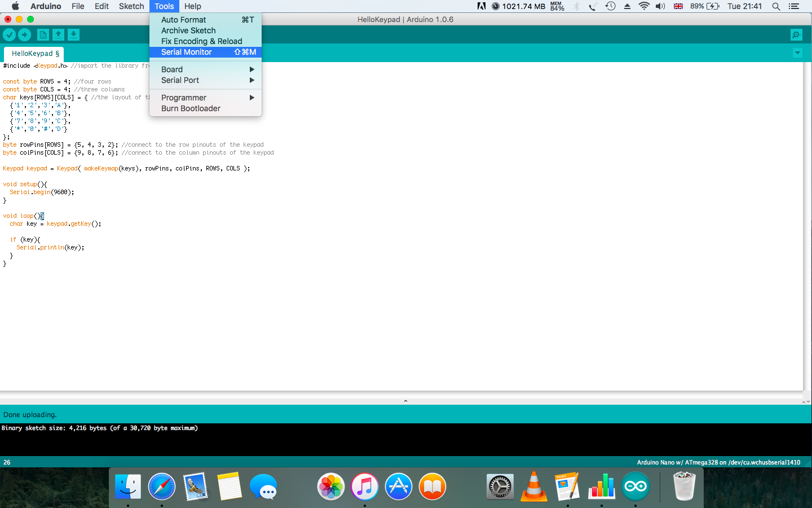Open the tab options dropdown arrow

tap(797, 52)
